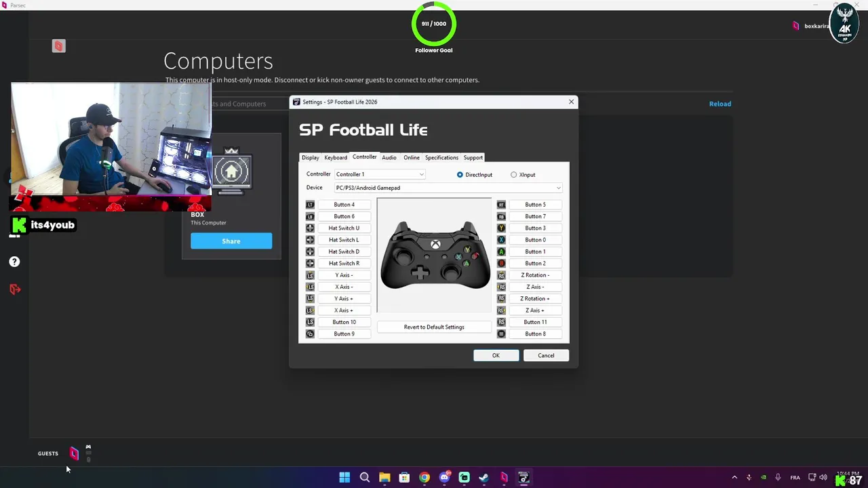Remap the Button 6 binding
The width and height of the screenshot is (868, 488).
(344, 216)
